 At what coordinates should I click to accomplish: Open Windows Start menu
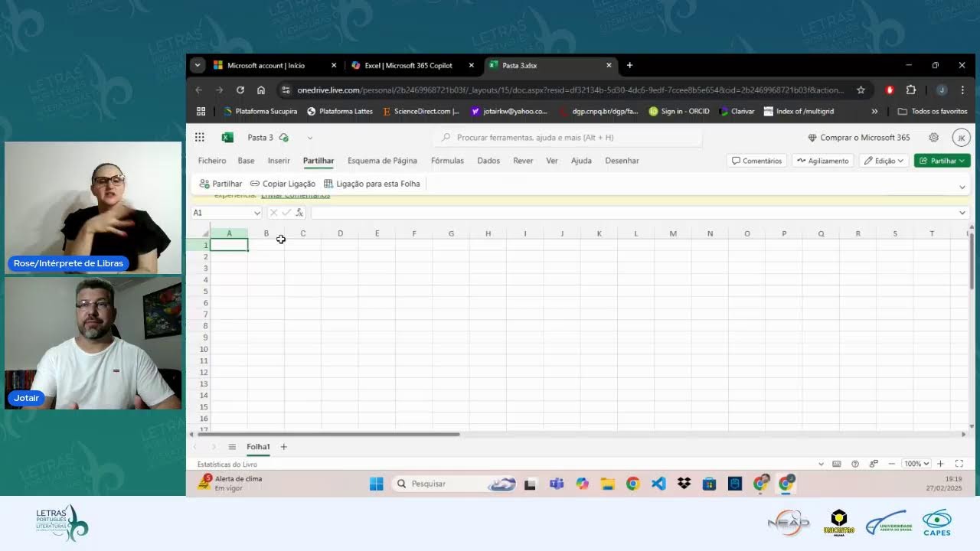(376, 484)
